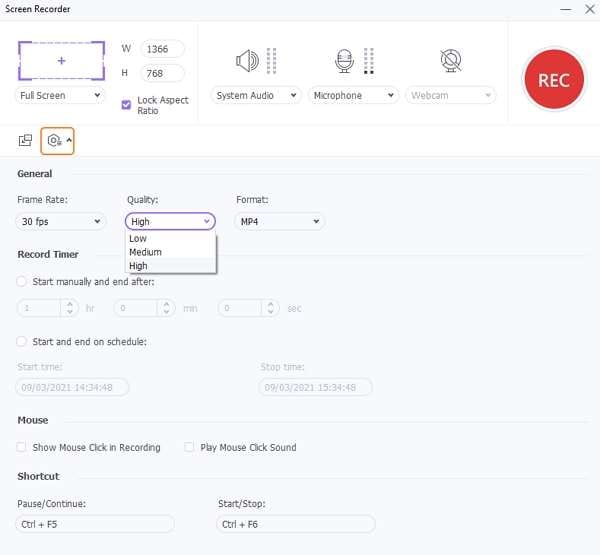
Task: Select Start manually and end after option
Action: click(22, 282)
